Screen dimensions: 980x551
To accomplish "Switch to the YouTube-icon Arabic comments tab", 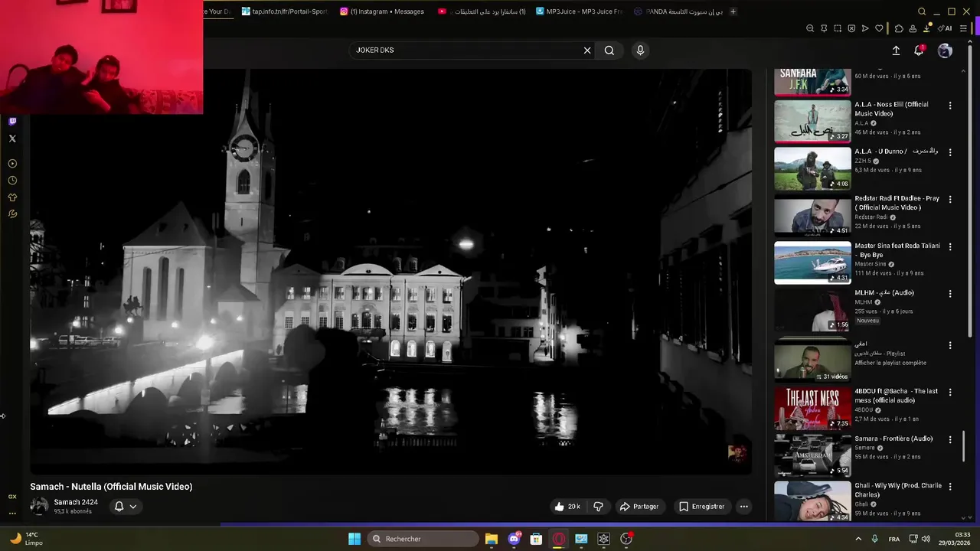I will [482, 11].
